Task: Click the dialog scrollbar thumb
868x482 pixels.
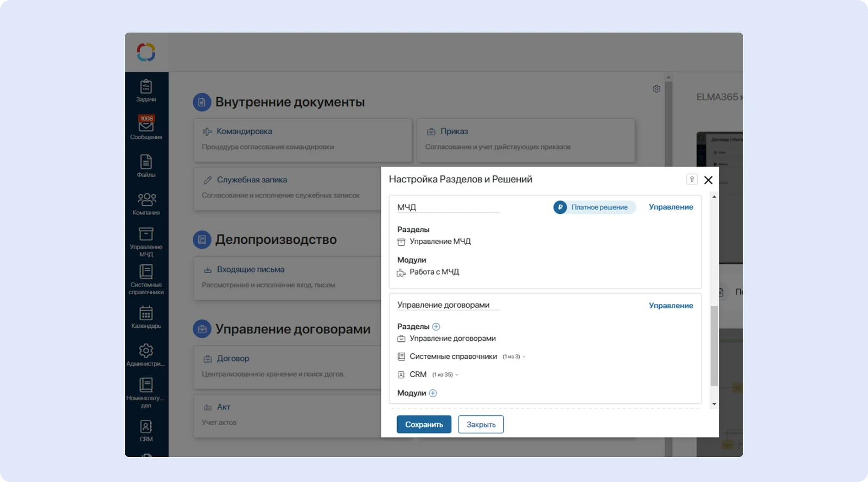Action: point(714,346)
